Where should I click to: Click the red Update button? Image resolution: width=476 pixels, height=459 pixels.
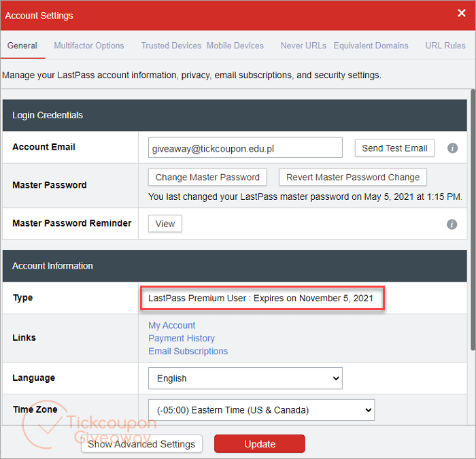pyautogui.click(x=260, y=444)
